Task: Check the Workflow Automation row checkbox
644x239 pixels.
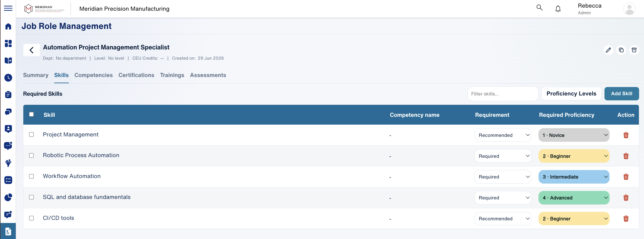Action: click(x=31, y=176)
